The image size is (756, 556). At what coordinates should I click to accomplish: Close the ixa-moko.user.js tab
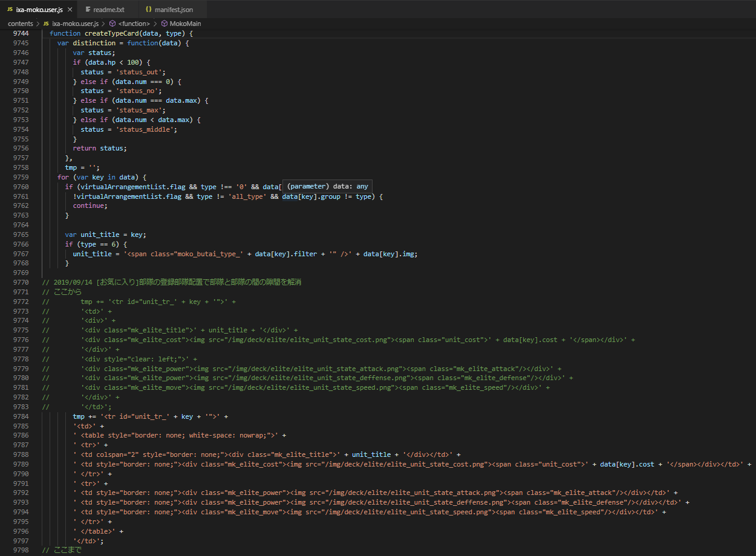pos(70,10)
